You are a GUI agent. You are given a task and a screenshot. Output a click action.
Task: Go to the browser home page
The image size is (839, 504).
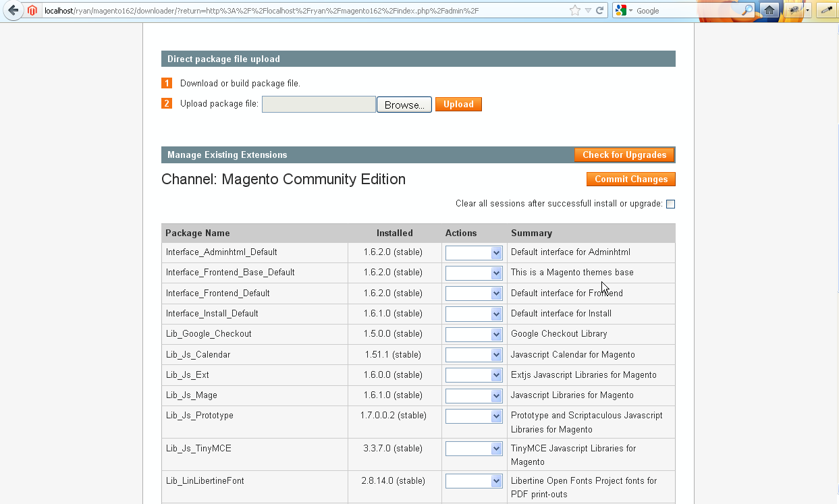pos(769,10)
